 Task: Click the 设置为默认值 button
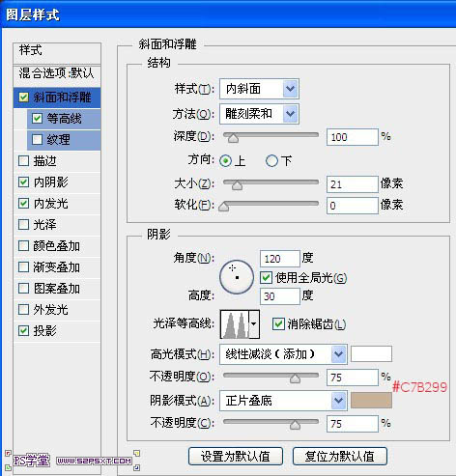[x=236, y=456]
